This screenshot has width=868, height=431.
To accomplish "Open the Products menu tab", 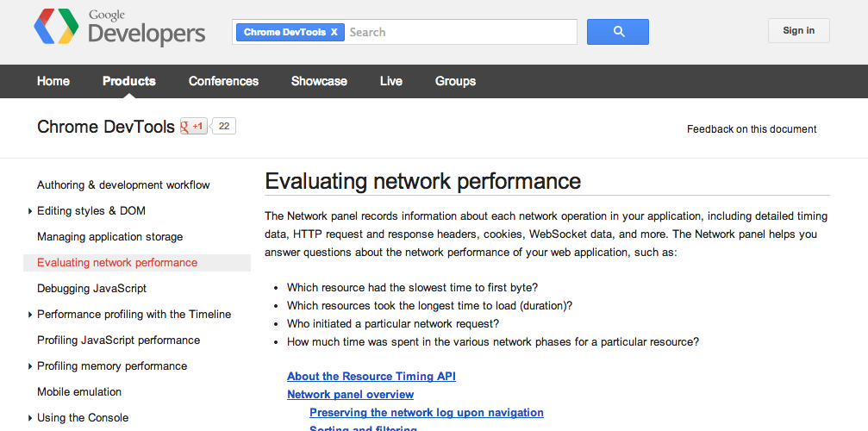I will click(x=129, y=81).
